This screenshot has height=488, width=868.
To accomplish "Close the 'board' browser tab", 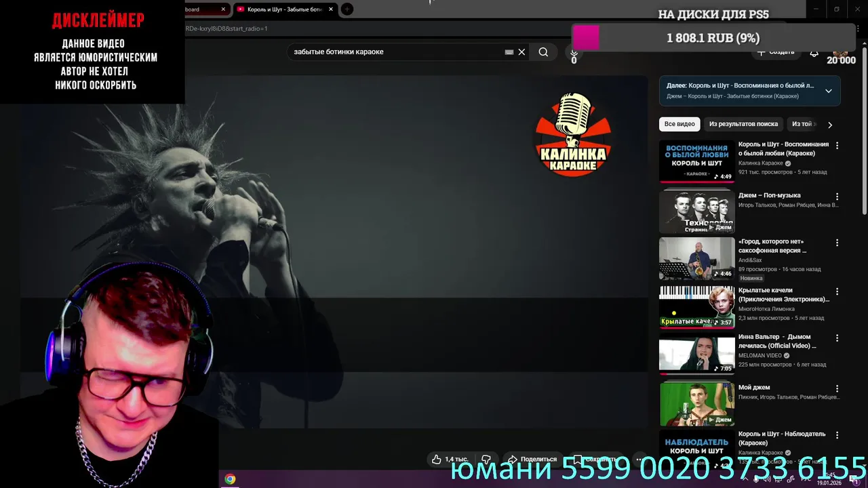I will [x=223, y=9].
